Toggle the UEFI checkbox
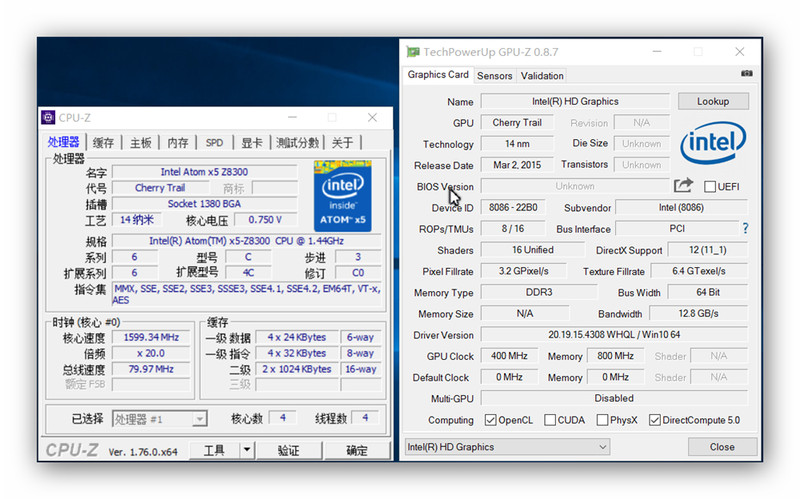 coord(709,187)
